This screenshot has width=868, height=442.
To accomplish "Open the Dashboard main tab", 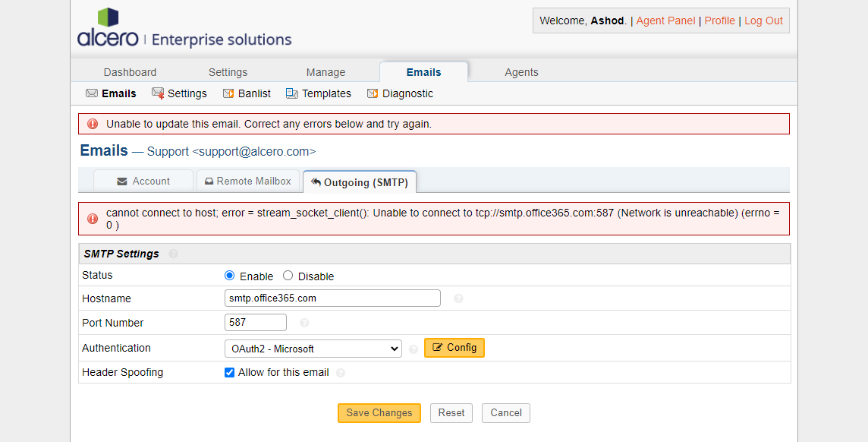I will click(130, 72).
